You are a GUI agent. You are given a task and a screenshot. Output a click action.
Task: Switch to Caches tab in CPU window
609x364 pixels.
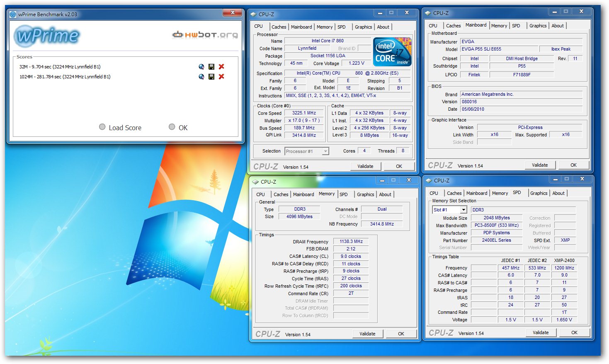click(x=279, y=27)
